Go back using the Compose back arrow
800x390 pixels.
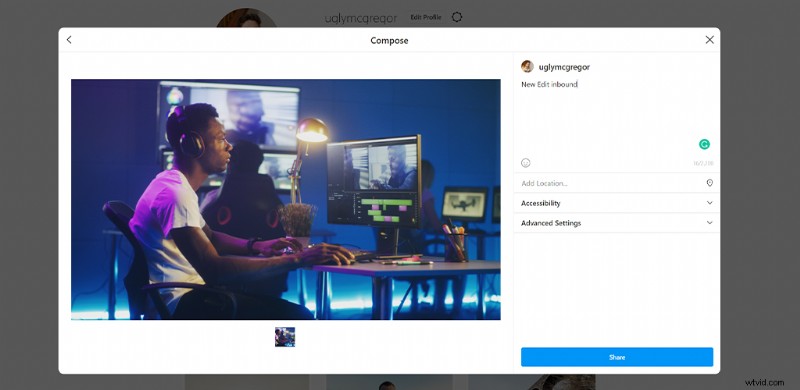click(x=69, y=40)
